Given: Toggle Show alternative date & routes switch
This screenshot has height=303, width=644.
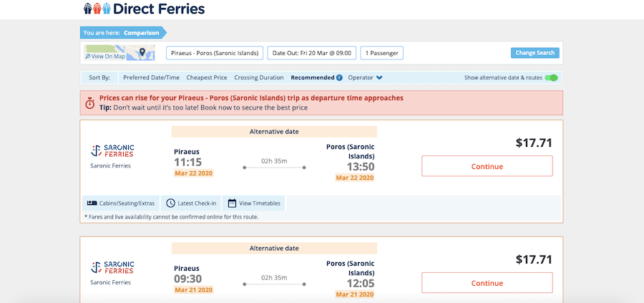Looking at the screenshot, I should click(551, 77).
